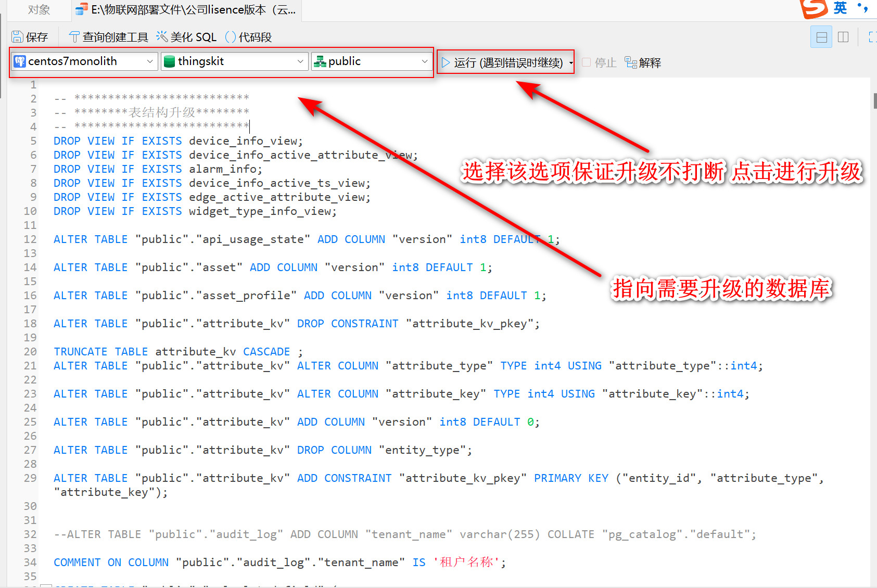
Task: Switch to the 对象 (Objects) tab
Action: pyautogui.click(x=39, y=9)
